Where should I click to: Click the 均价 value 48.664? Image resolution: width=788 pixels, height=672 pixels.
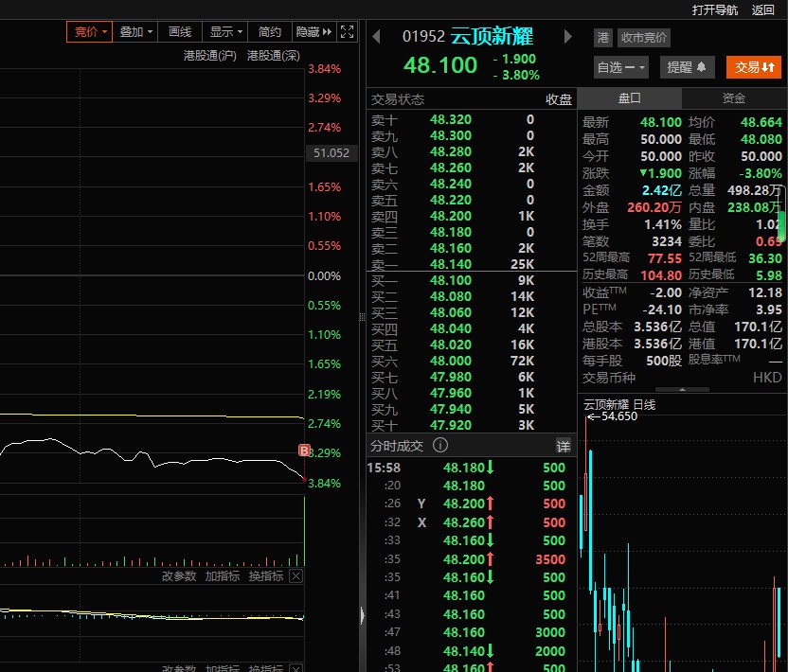761,122
